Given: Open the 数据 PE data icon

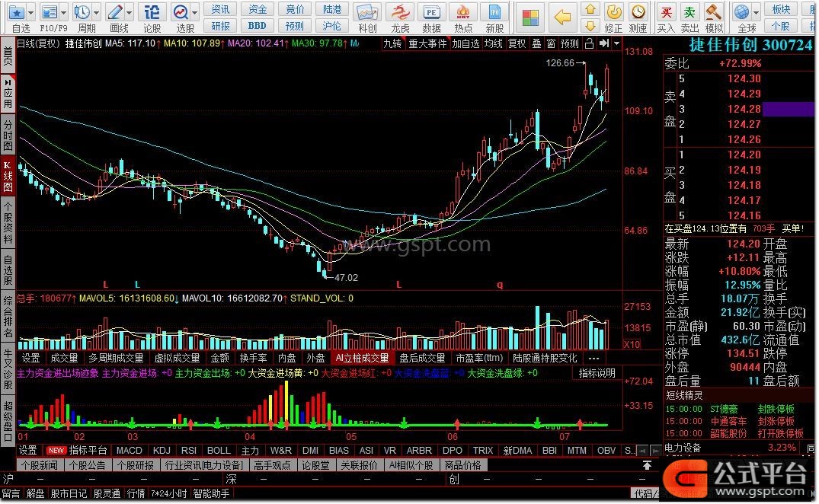Looking at the screenshot, I should 431,12.
